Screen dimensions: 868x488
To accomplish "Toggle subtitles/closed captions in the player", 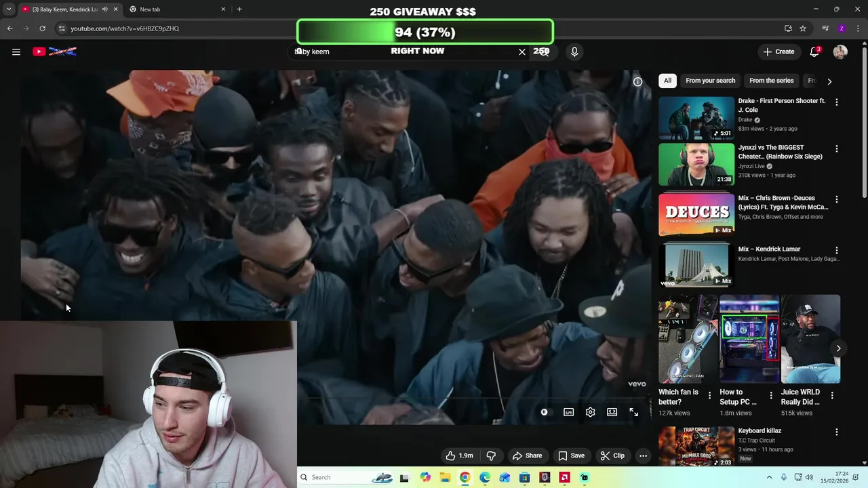I will pyautogui.click(x=568, y=412).
